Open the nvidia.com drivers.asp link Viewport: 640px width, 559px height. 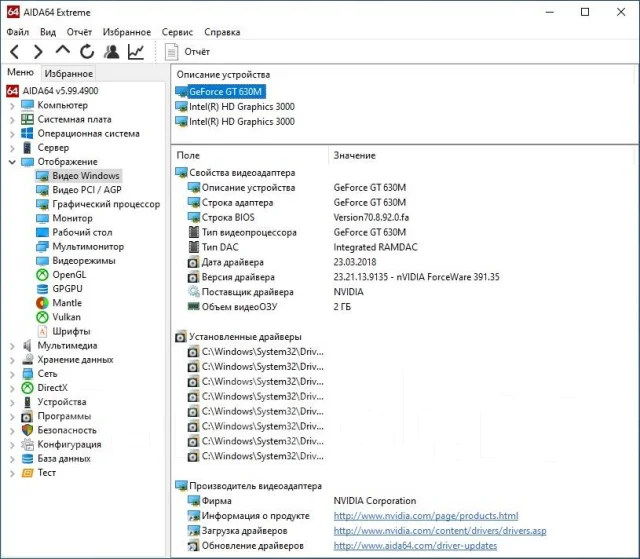[440, 531]
